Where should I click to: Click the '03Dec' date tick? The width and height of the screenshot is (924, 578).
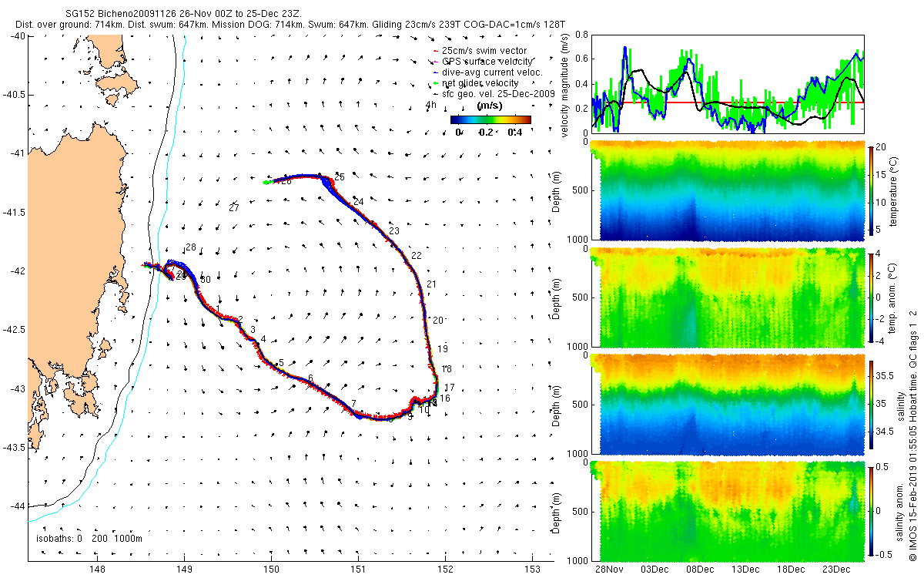point(655,569)
